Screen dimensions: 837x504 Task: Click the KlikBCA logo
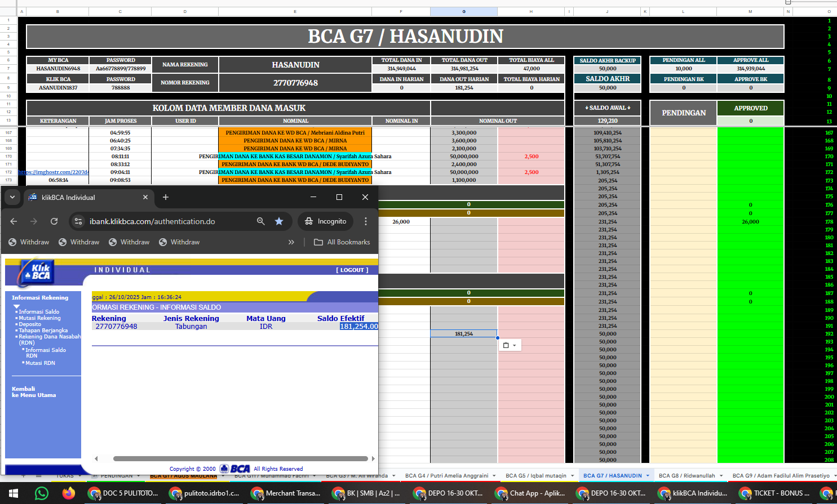point(36,272)
